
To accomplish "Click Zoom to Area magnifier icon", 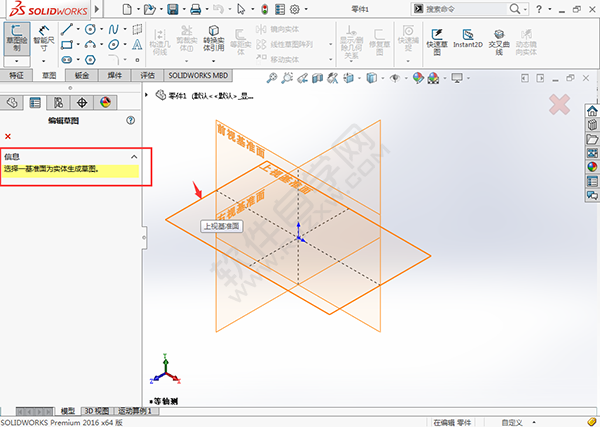I will [x=287, y=78].
